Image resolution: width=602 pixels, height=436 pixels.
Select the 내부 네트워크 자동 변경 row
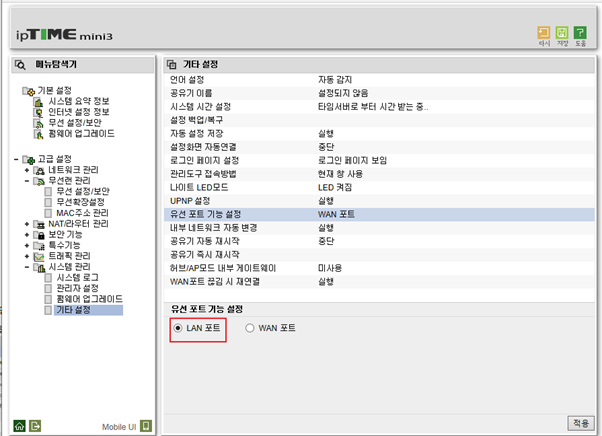pos(379,228)
